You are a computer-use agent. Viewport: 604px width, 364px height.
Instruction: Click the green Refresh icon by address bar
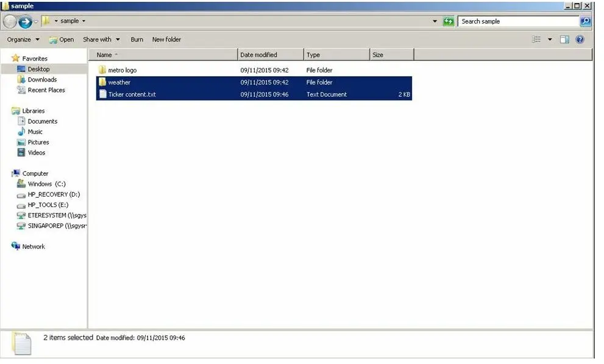tap(449, 21)
